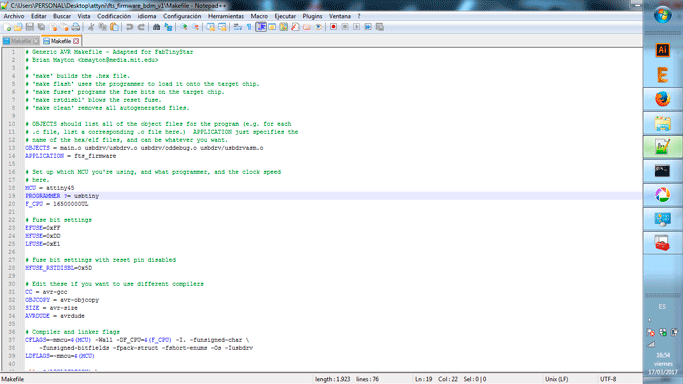Copy selection using the Copy icon
The image size is (683, 384).
tap(103, 27)
